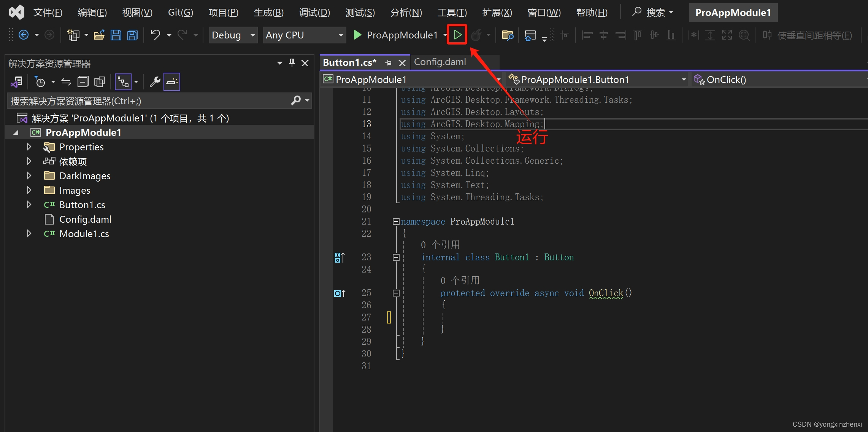
Task: Click the Save All icon
Action: [x=132, y=35]
